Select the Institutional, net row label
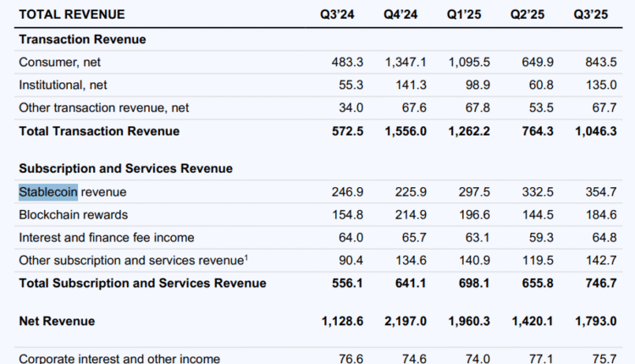The height and width of the screenshot is (364, 635). pos(65,85)
